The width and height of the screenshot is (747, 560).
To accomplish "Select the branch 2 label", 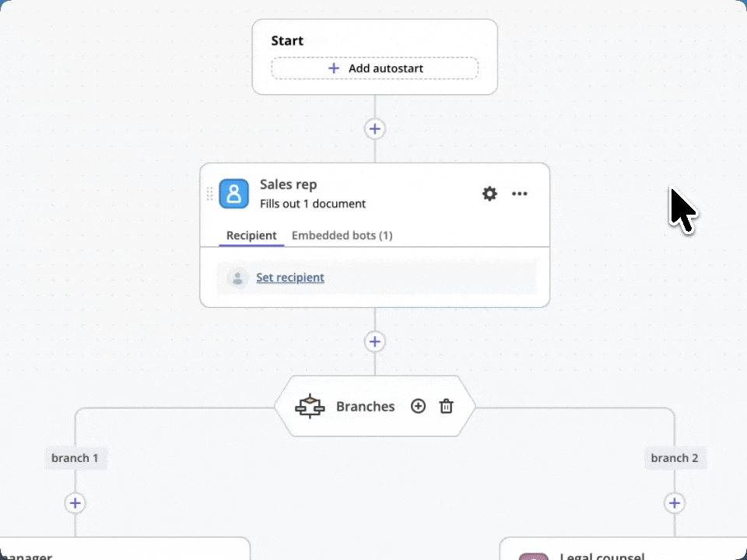I will (x=675, y=458).
